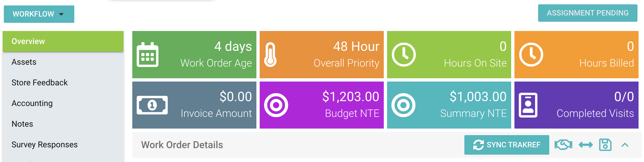Click the handshake icon in Work Order Details
Screen dimensions: 644x162
pyautogui.click(x=563, y=145)
